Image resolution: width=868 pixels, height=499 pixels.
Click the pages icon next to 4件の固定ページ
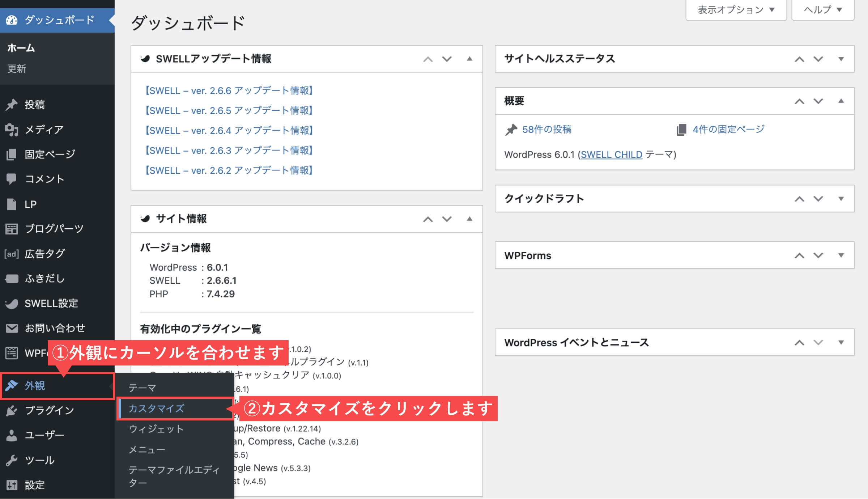pyautogui.click(x=681, y=130)
